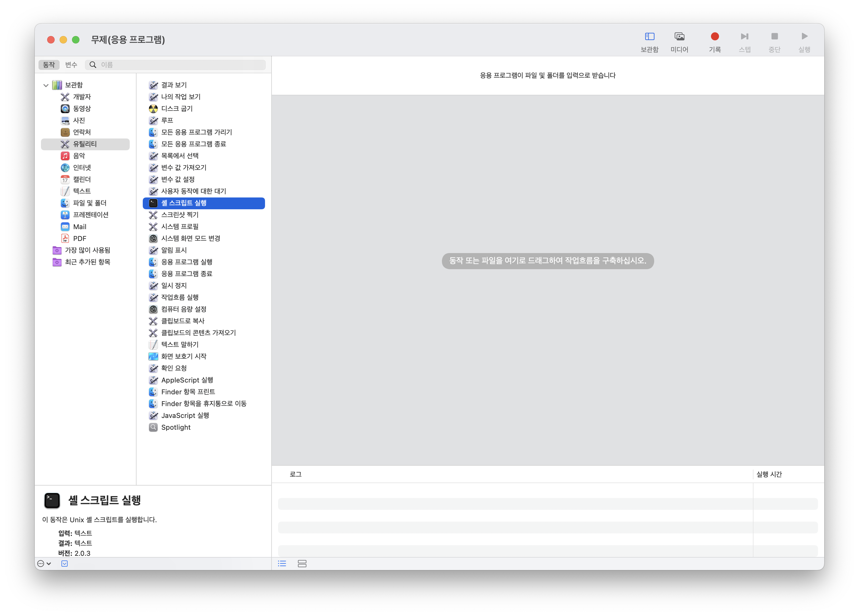This screenshot has height=616, width=859.
Task: Select the 동작 (Actions) tab
Action: [49, 65]
